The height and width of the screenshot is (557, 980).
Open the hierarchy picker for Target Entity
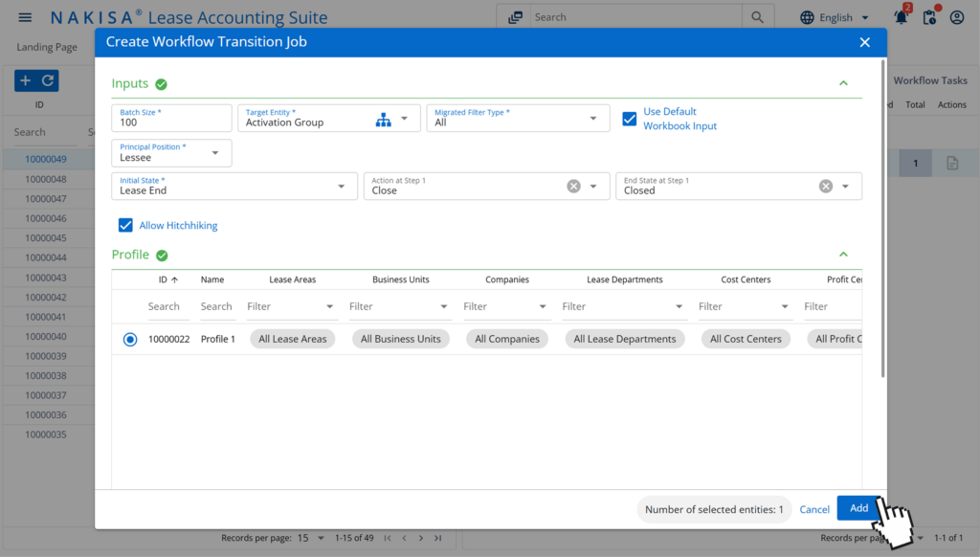tap(383, 119)
